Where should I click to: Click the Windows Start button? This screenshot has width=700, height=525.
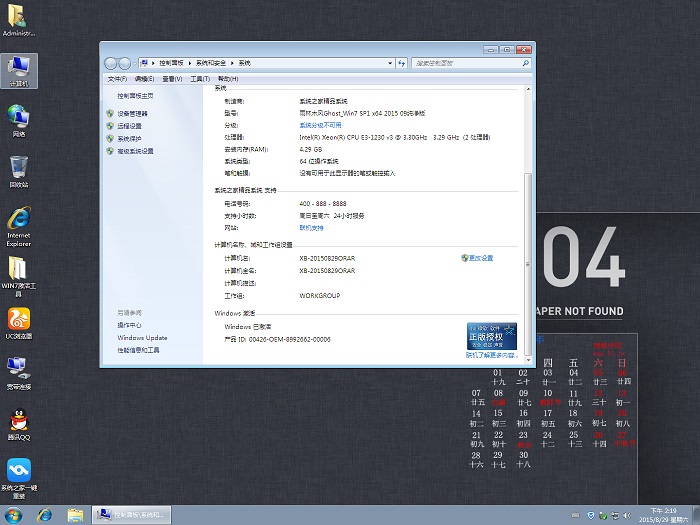pyautogui.click(x=15, y=514)
